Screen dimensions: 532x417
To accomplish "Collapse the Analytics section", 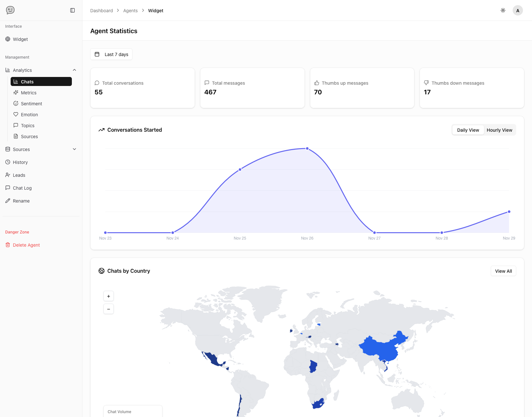I will tap(74, 70).
